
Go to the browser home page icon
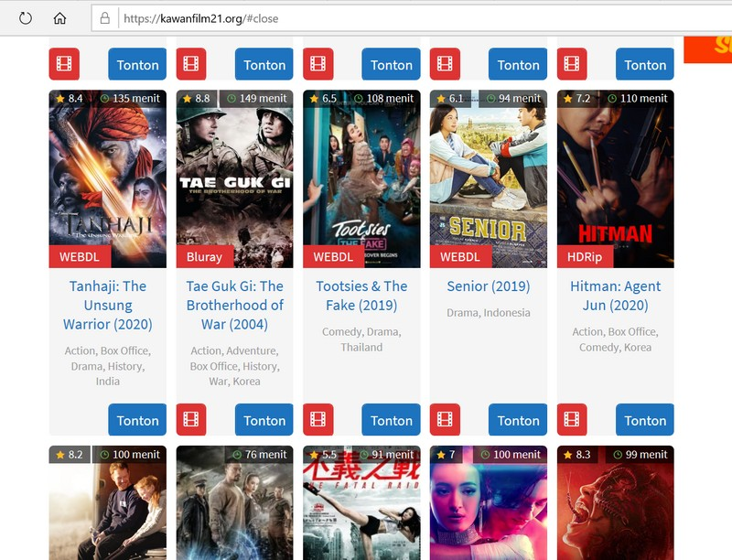[59, 18]
